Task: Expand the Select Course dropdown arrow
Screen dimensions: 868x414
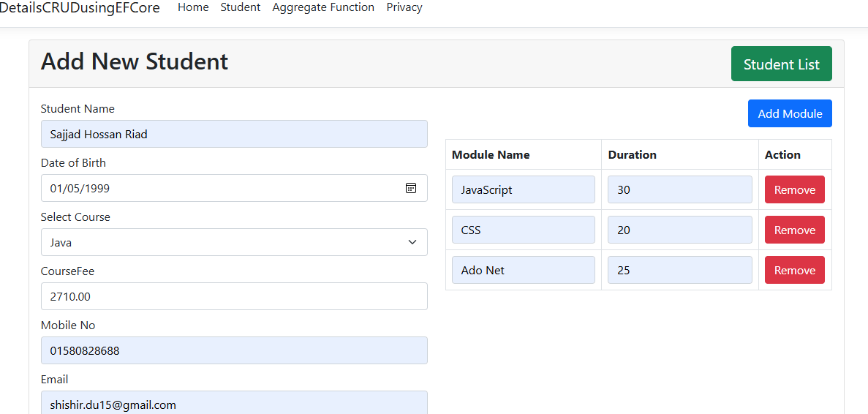Action: point(412,242)
